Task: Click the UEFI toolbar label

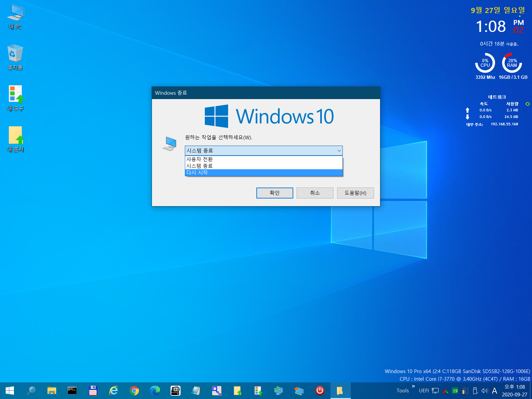Action: point(424,391)
